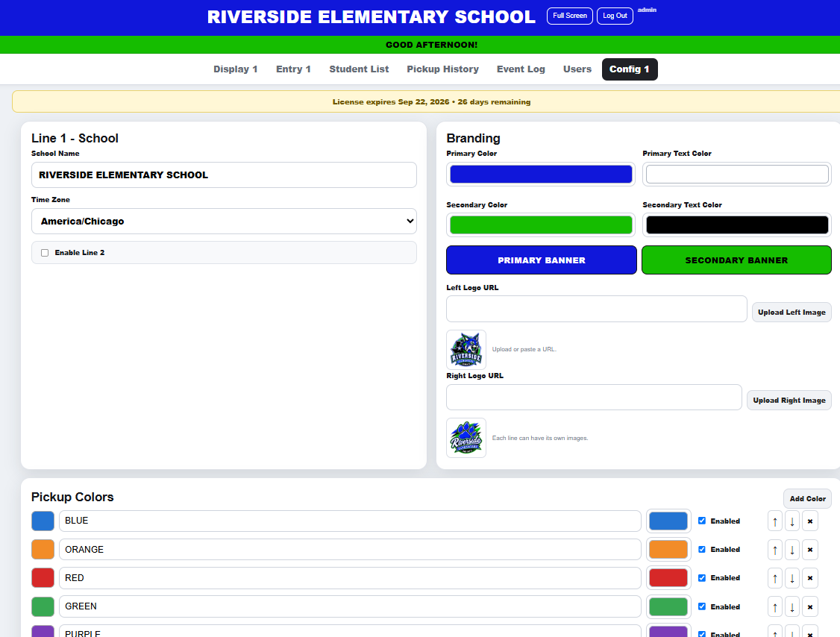Open the RED row color picker

click(668, 577)
